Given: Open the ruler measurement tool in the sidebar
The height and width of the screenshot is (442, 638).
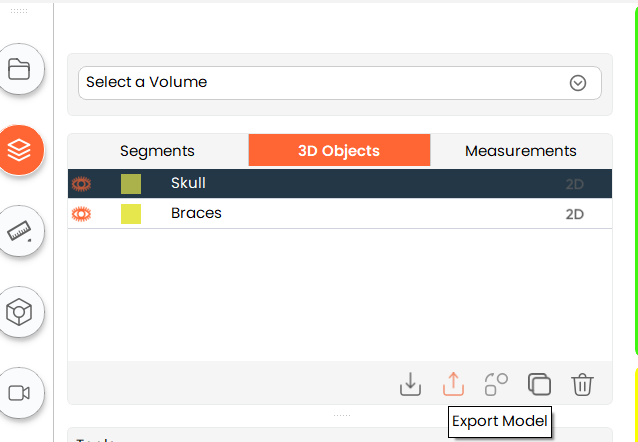Looking at the screenshot, I should click(x=19, y=231).
